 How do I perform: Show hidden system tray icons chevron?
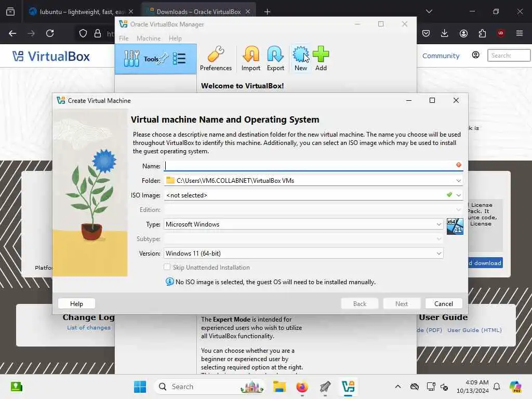[x=398, y=387]
